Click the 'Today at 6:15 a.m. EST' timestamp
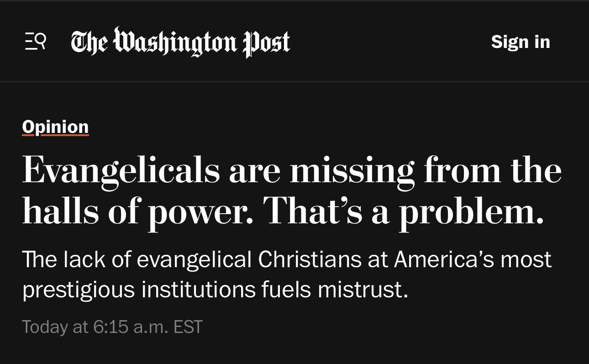The width and height of the screenshot is (589, 364). [x=112, y=327]
